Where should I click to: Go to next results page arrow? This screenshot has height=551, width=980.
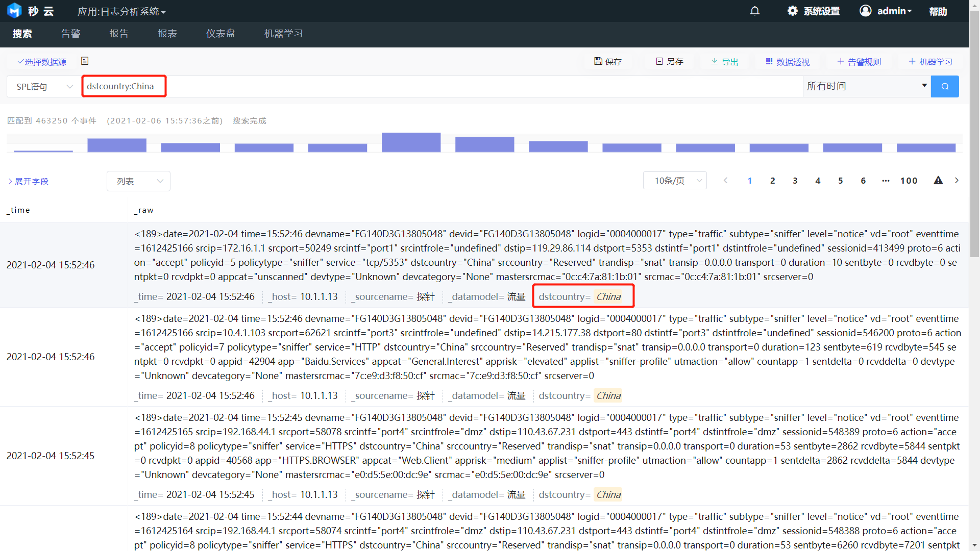click(957, 181)
